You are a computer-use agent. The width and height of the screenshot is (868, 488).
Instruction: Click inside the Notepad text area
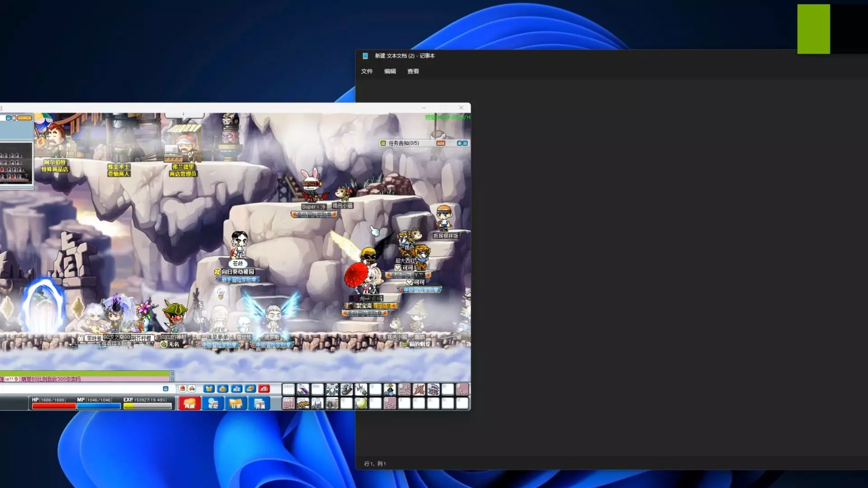click(611, 267)
